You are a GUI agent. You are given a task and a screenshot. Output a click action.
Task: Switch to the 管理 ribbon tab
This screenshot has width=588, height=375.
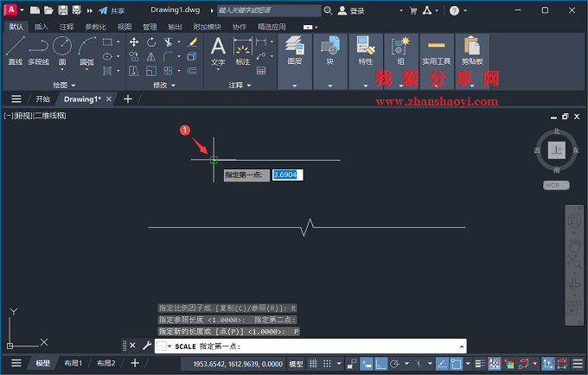150,27
